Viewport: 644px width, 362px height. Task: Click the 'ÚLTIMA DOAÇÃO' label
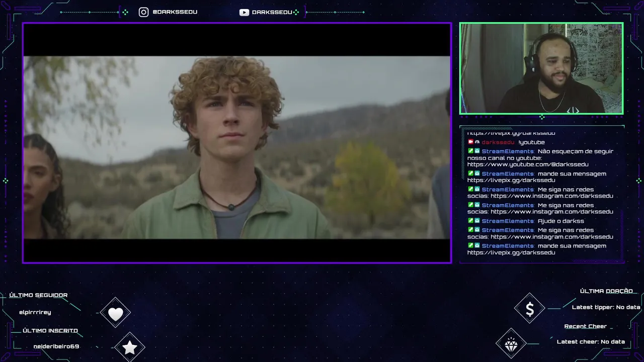click(x=606, y=291)
